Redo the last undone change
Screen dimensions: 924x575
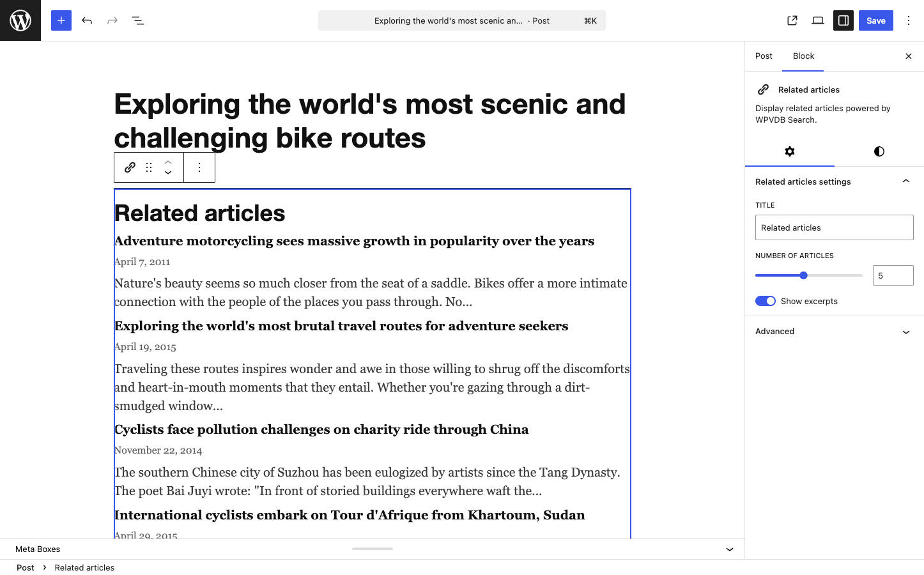tap(112, 20)
